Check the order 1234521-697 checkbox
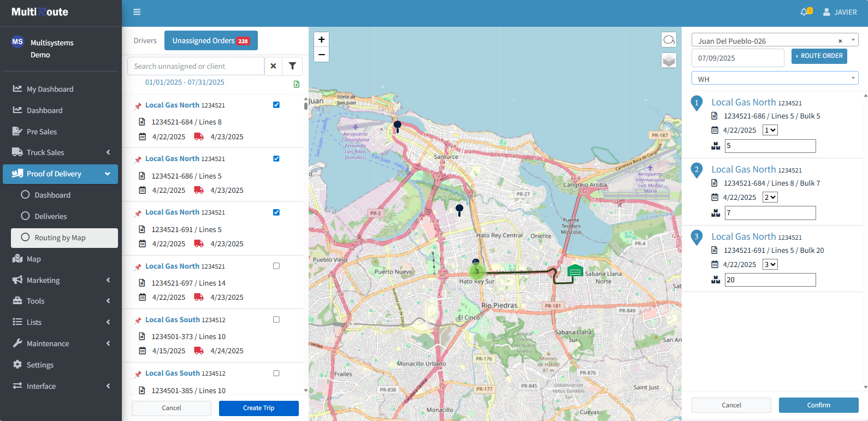The height and width of the screenshot is (421, 868). point(276,266)
